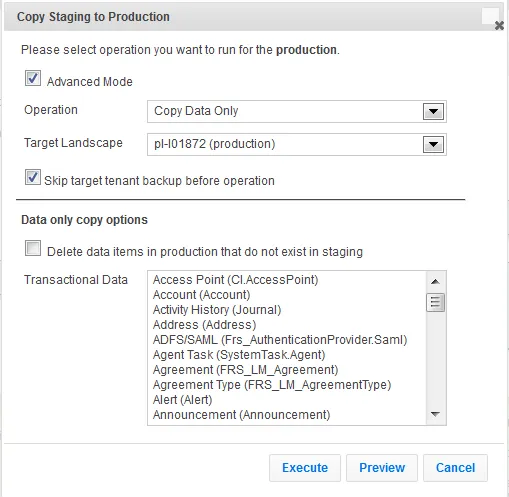Viewport: 509px width, 497px height.
Task: Select ADFS/SAML authentication provider entry
Action: pyautogui.click(x=280, y=340)
